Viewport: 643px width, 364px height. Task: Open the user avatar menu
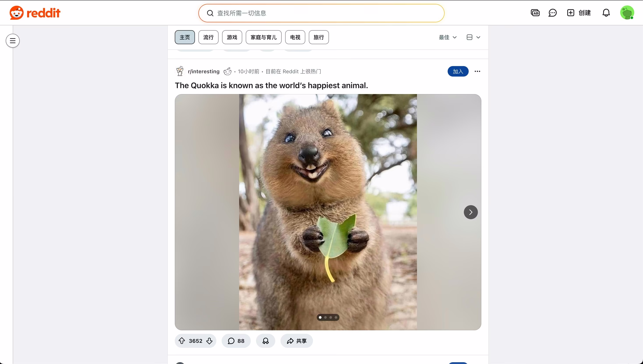(x=627, y=13)
